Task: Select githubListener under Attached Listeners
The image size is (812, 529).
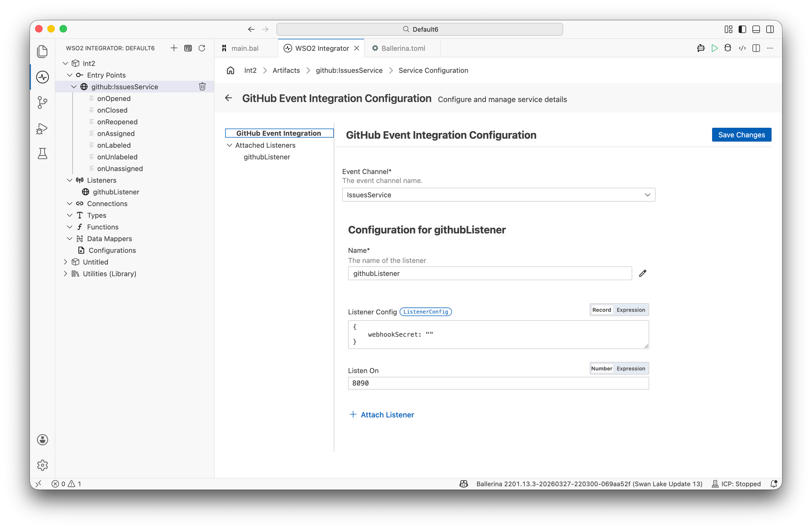Action: [267, 157]
